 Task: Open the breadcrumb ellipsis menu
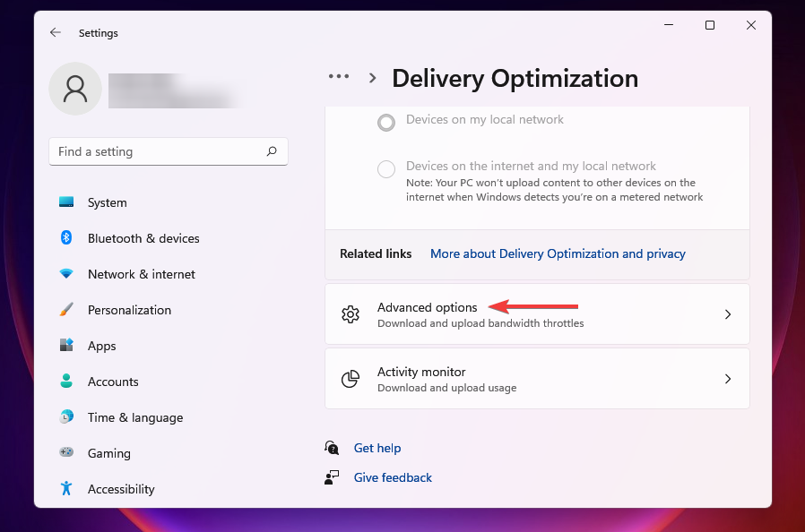[339, 78]
